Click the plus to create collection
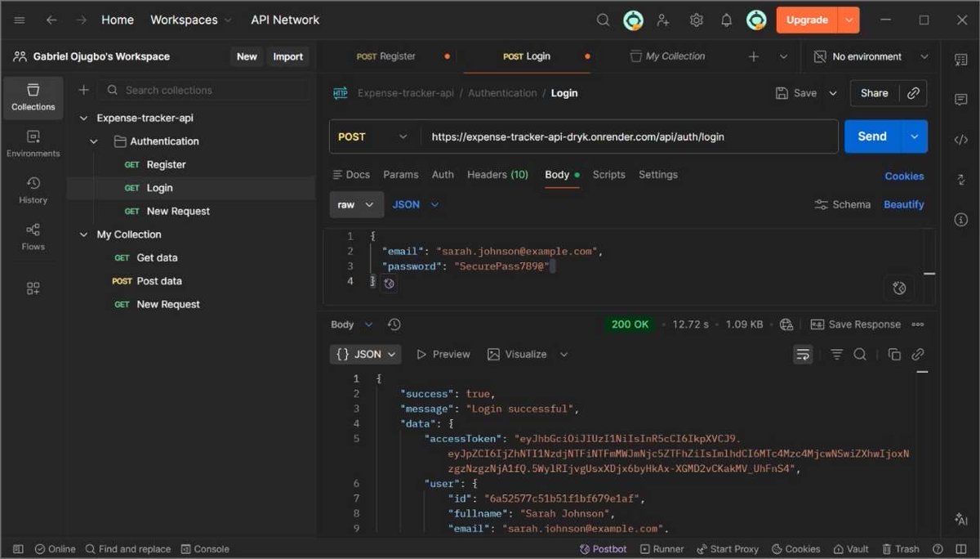Image resolution: width=980 pixels, height=559 pixels. 83,90
